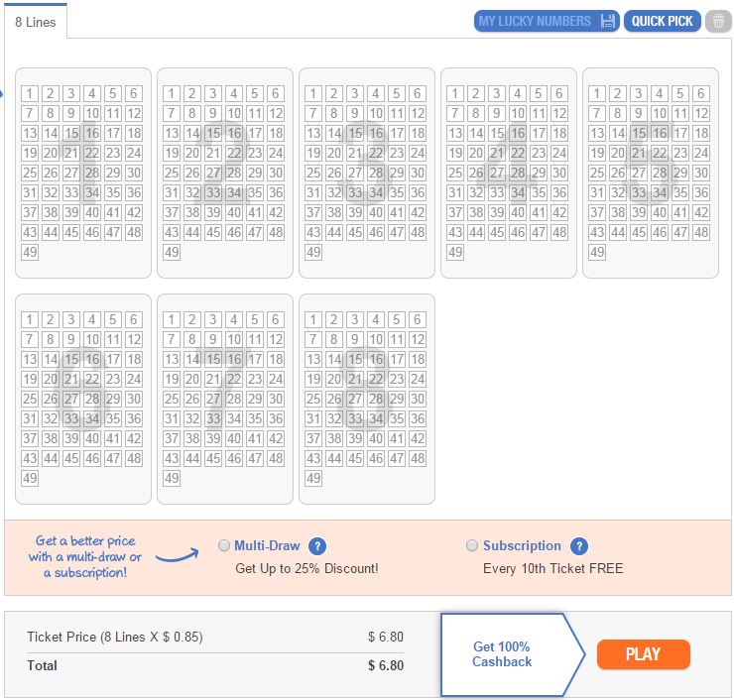Pick number 37 in line 1

(30, 212)
